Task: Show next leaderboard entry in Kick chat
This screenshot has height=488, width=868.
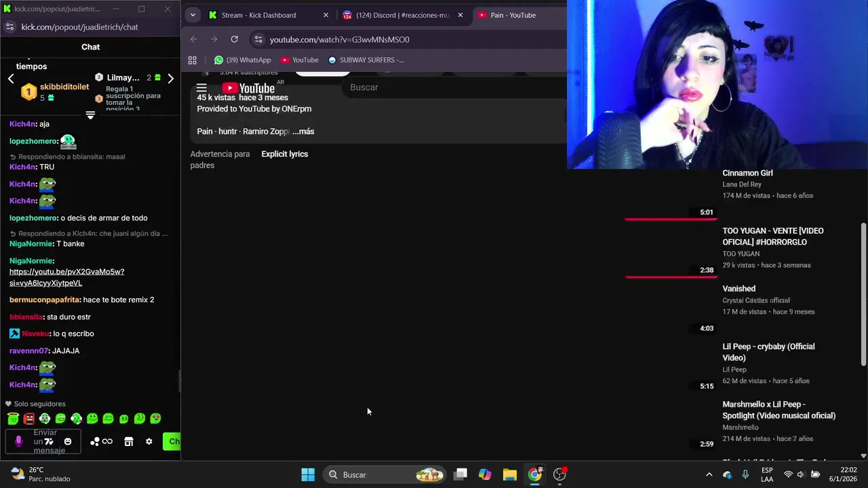Action: tap(170, 79)
